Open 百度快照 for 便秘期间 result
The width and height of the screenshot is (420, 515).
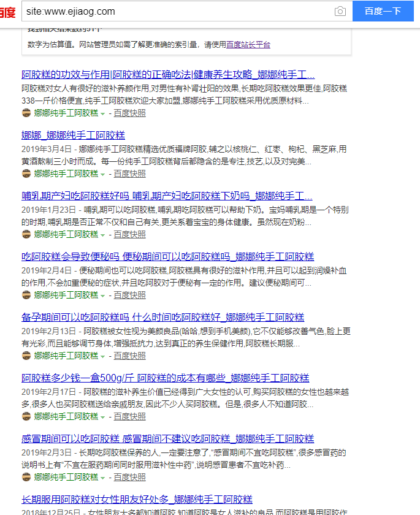click(x=130, y=296)
